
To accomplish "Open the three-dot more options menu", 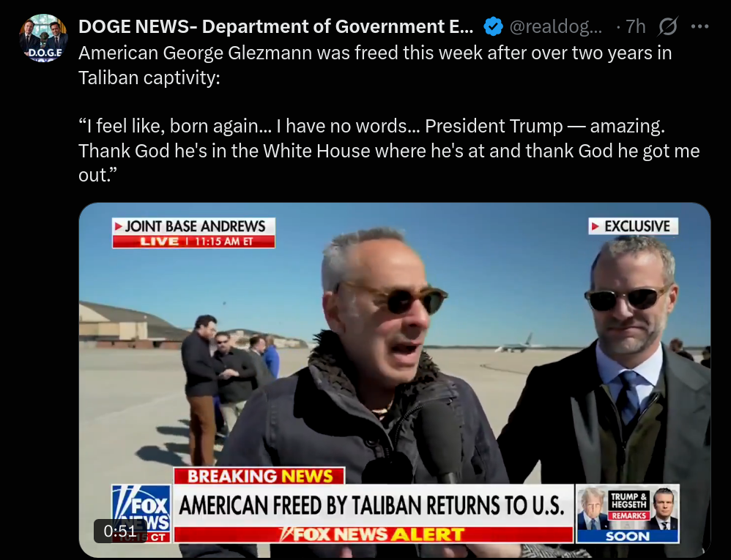I will coord(700,26).
